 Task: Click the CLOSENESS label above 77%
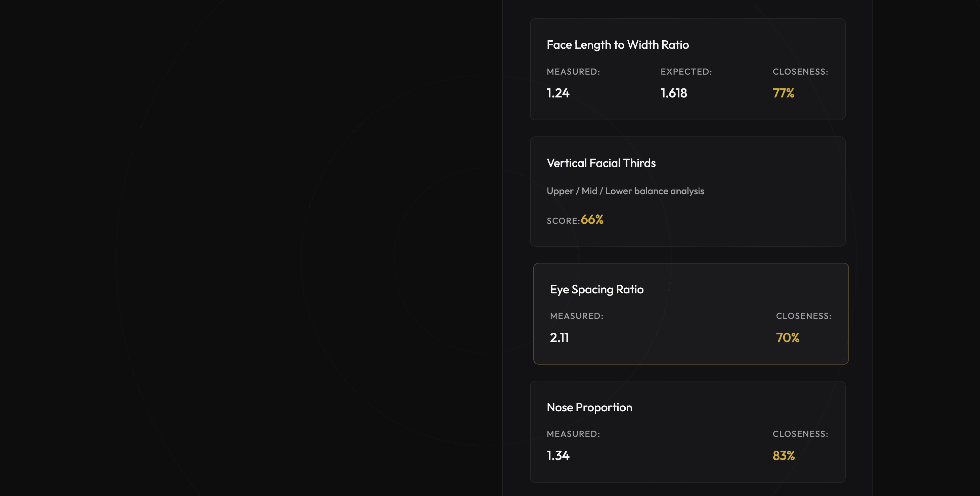pos(800,72)
